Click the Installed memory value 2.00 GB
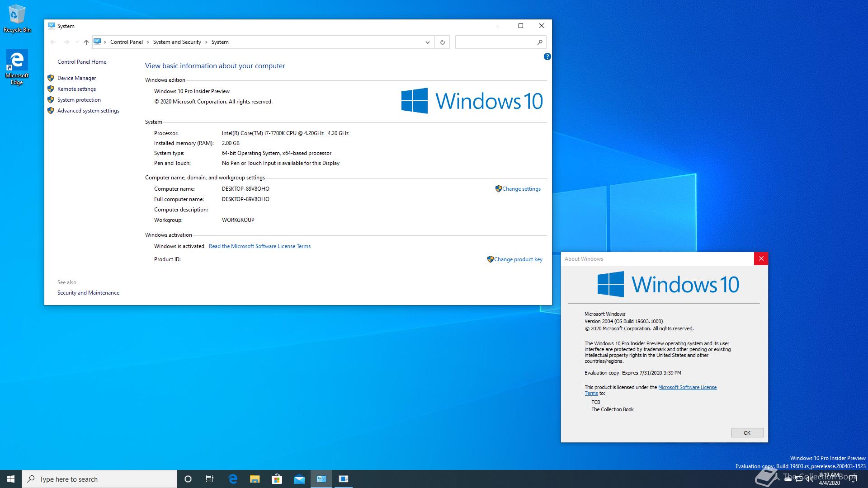868x488 pixels. tap(231, 143)
